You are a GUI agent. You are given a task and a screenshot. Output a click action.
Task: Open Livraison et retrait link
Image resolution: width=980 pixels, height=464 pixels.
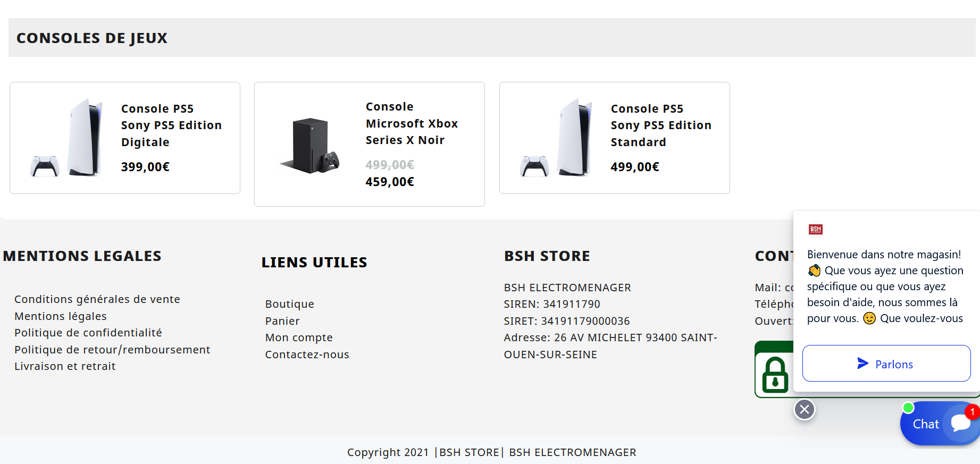tap(65, 366)
